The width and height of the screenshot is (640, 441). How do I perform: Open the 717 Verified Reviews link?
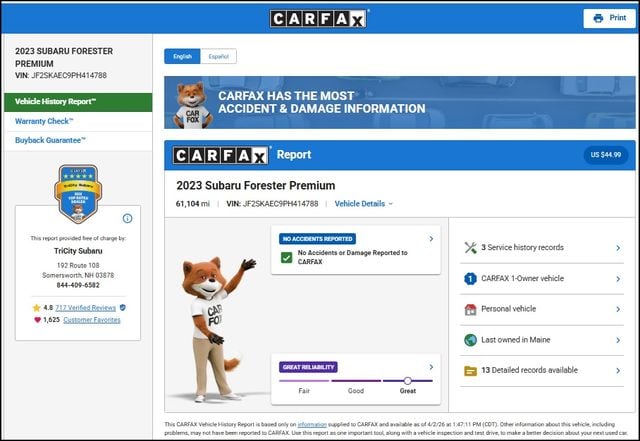[x=85, y=308]
